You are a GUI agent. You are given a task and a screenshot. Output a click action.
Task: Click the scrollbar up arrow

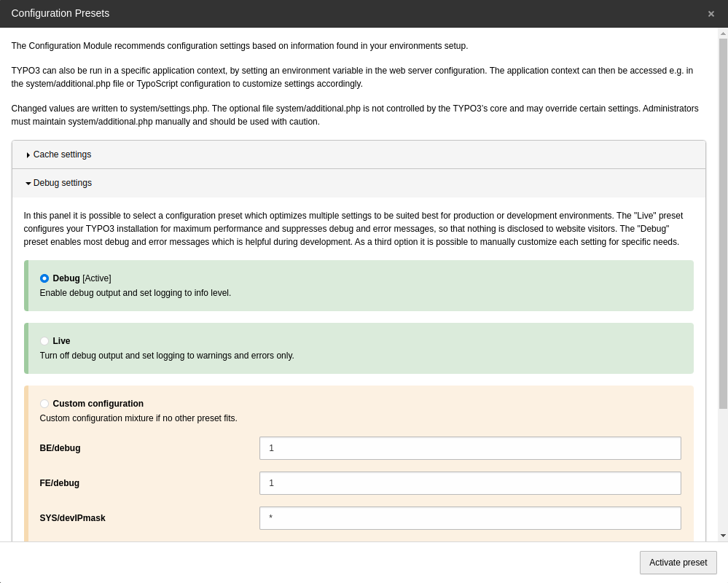coord(723,34)
